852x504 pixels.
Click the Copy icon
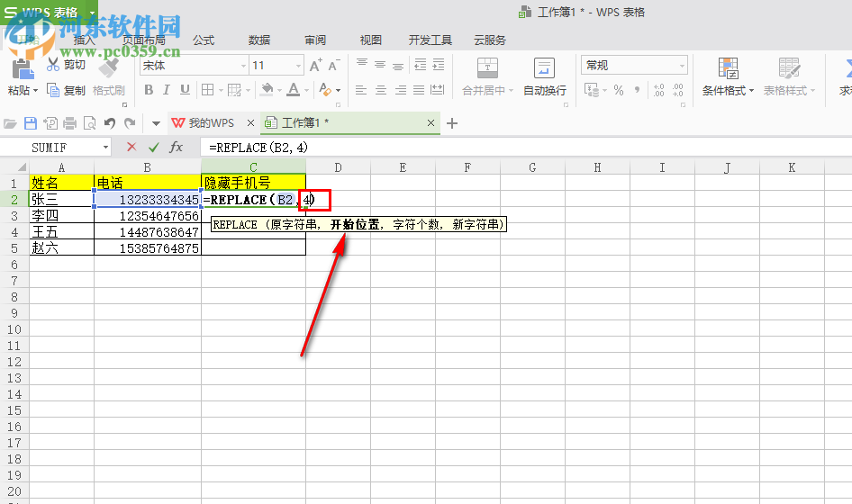(53, 90)
